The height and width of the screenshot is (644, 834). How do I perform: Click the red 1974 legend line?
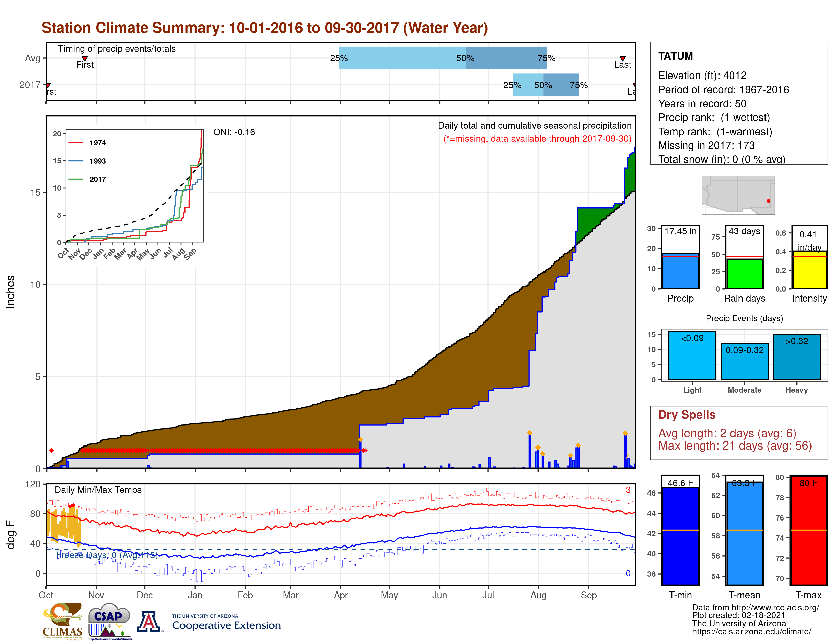pyautogui.click(x=76, y=143)
